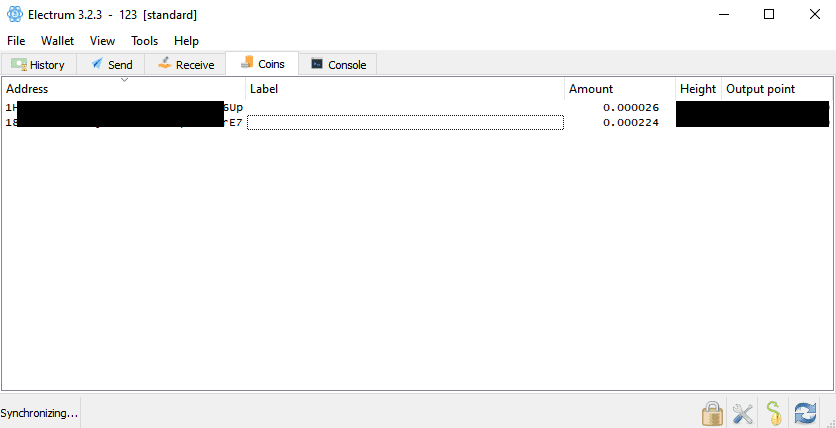Open the File menu
836x428 pixels.
pos(16,41)
